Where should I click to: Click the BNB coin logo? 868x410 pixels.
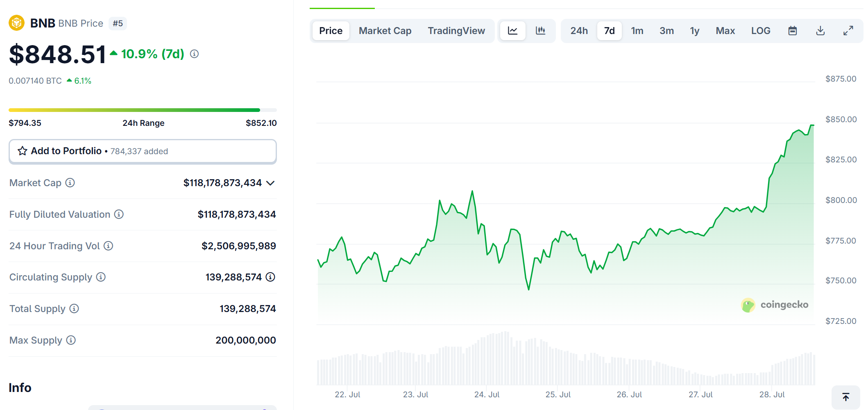tap(17, 23)
